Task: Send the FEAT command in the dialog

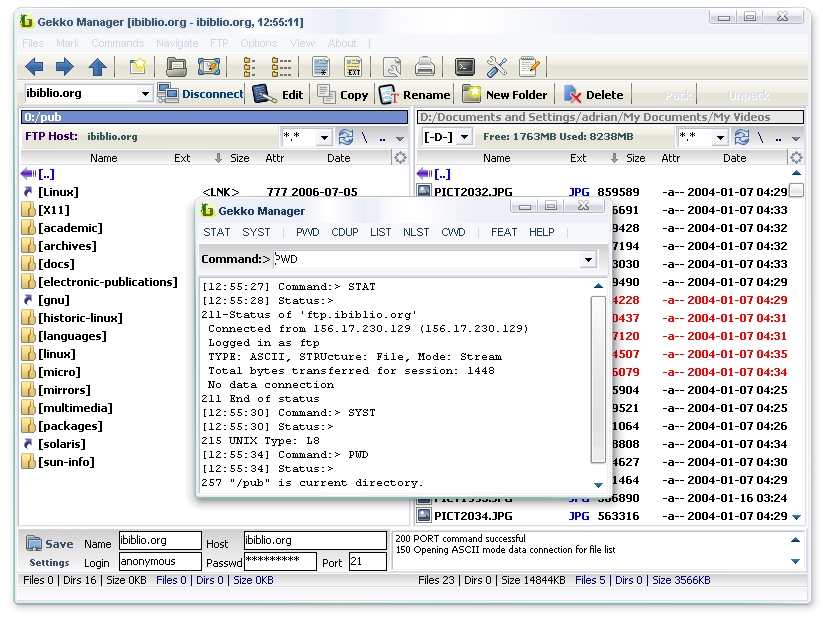Action: tap(504, 232)
